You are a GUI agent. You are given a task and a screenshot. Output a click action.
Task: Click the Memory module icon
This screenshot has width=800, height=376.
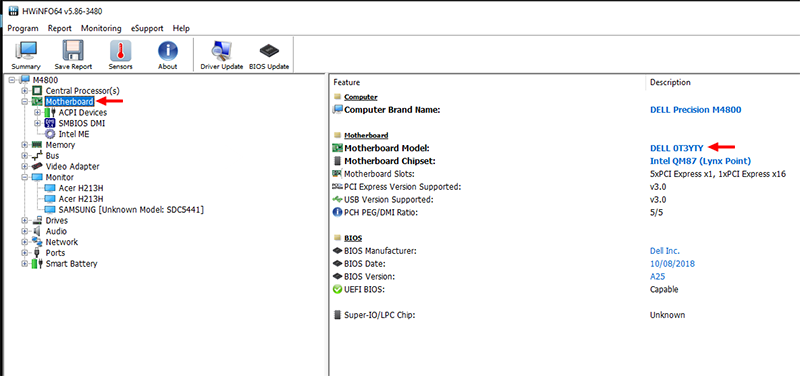pyautogui.click(x=37, y=145)
